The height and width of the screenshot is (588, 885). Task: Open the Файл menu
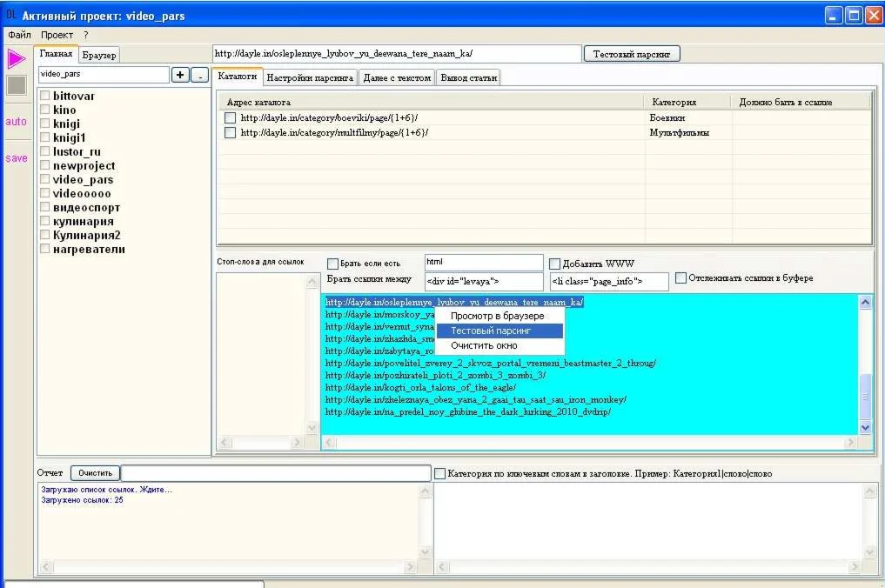[x=19, y=35]
